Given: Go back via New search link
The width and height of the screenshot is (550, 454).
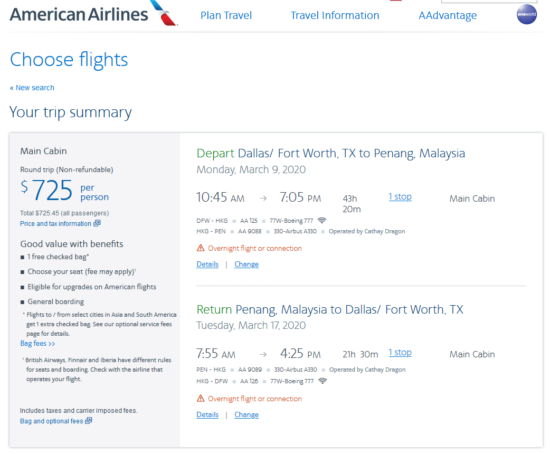Looking at the screenshot, I should point(32,88).
